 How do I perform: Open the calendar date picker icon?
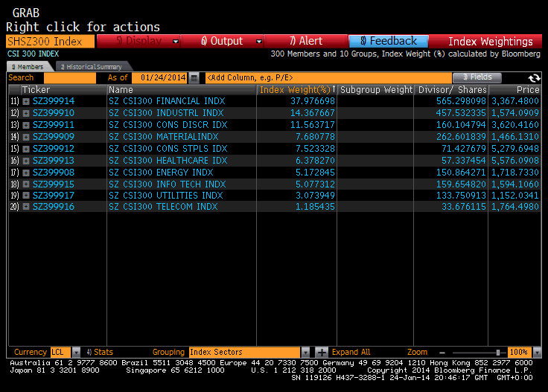coord(194,77)
